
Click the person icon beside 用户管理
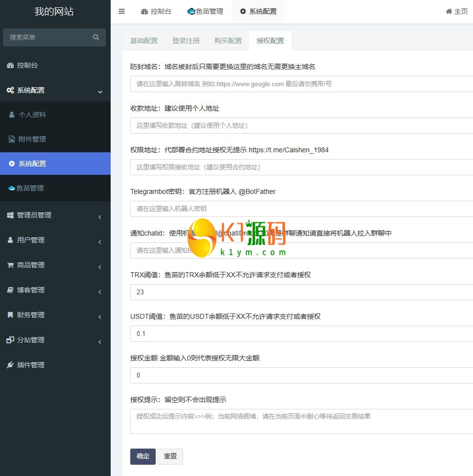(10, 240)
